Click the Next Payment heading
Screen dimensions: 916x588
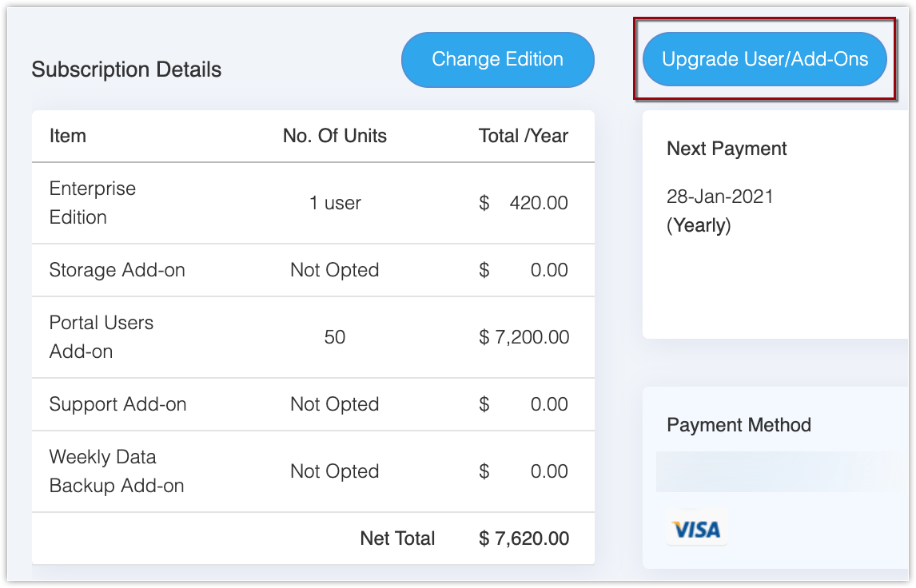(x=727, y=149)
